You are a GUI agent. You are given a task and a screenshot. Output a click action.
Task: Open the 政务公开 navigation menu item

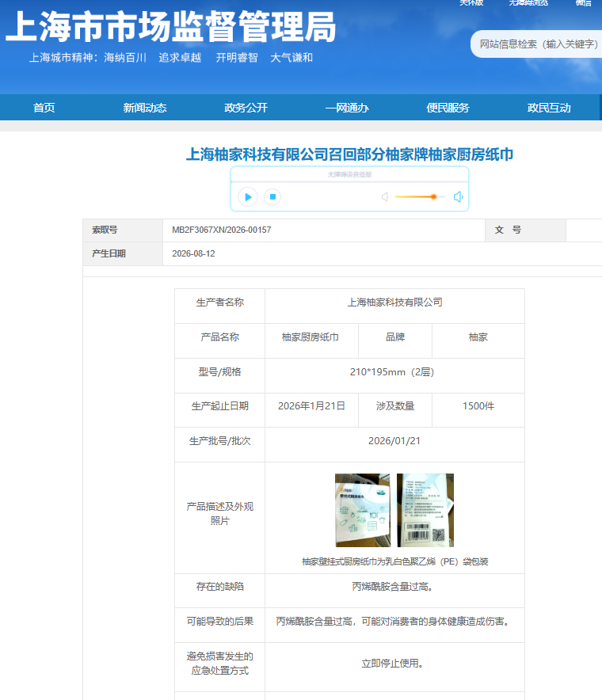[x=246, y=108]
